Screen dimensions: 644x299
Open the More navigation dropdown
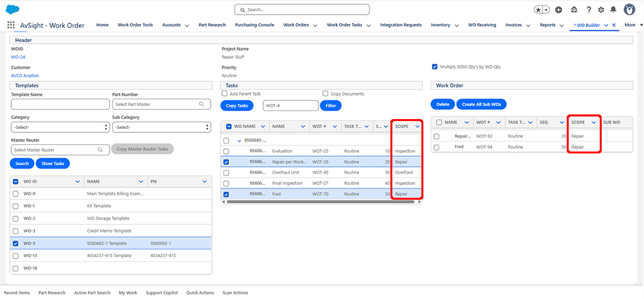pos(633,25)
